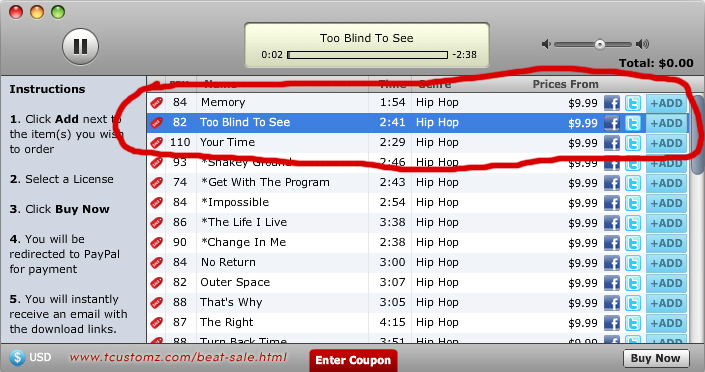
Task: Tweet the Memory beat
Action: pos(633,103)
